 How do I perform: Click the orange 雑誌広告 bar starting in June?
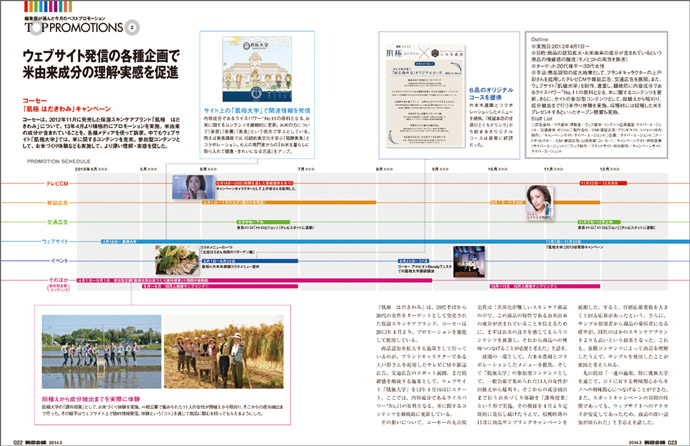click(x=289, y=202)
